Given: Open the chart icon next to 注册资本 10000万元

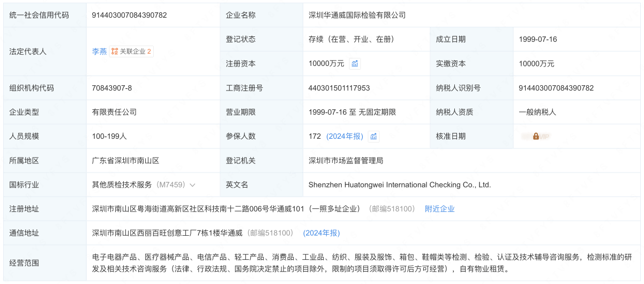Looking at the screenshot, I should 355,64.
